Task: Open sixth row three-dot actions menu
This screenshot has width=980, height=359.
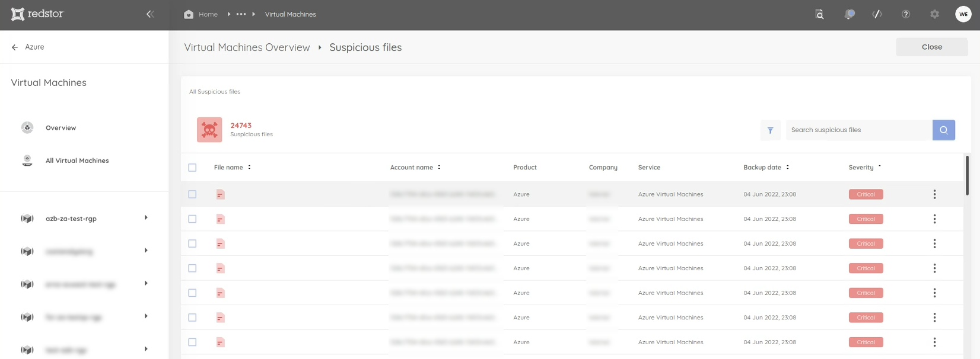Action: (934, 318)
